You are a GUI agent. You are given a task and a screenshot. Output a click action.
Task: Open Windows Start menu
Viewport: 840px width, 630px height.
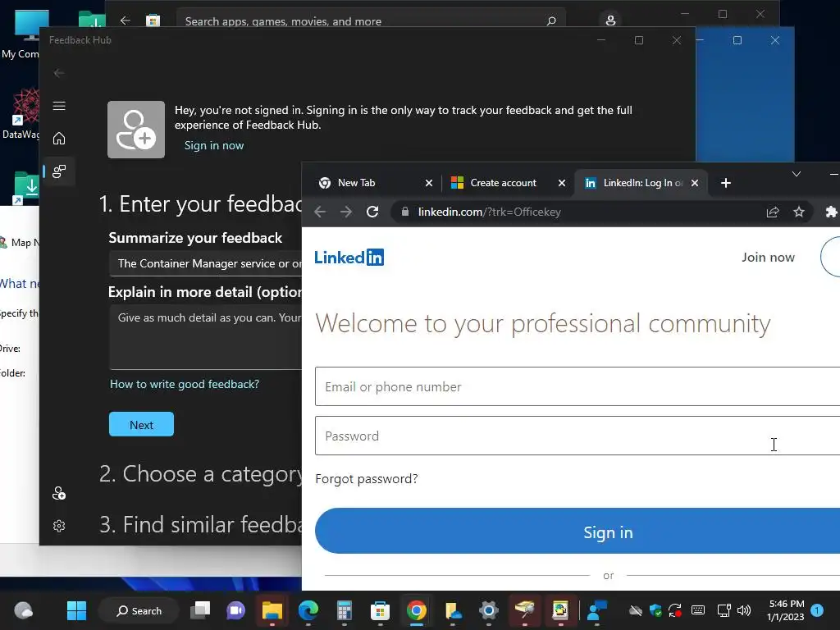76,610
